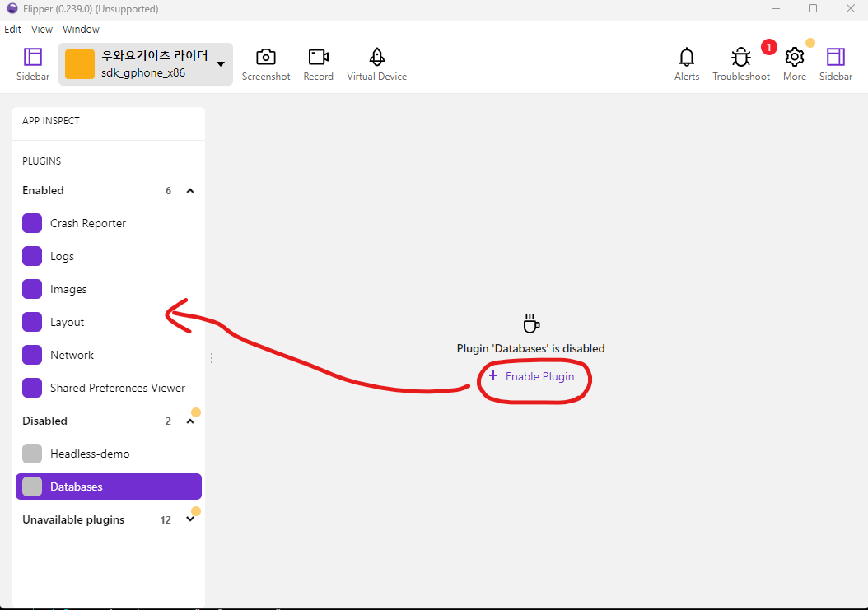This screenshot has width=868, height=610.
Task: Click Logs purple plugin icon
Action: point(32,256)
